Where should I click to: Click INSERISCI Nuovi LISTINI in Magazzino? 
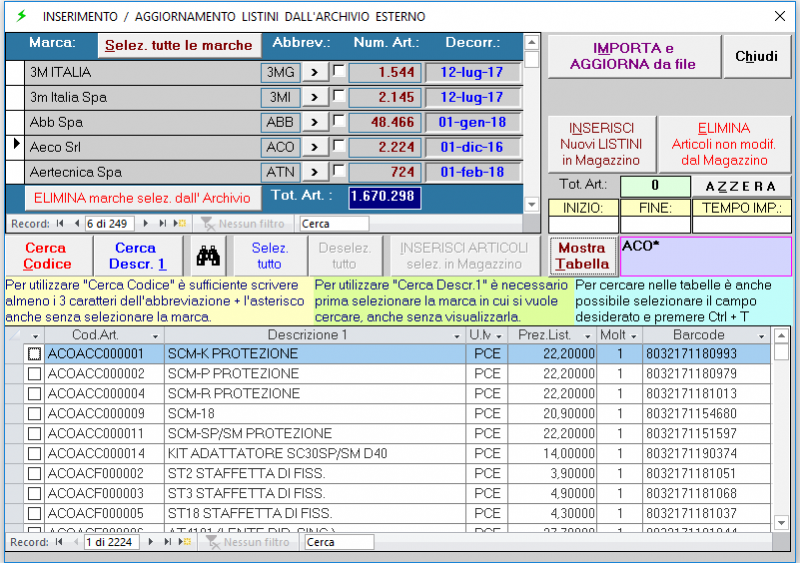click(602, 144)
